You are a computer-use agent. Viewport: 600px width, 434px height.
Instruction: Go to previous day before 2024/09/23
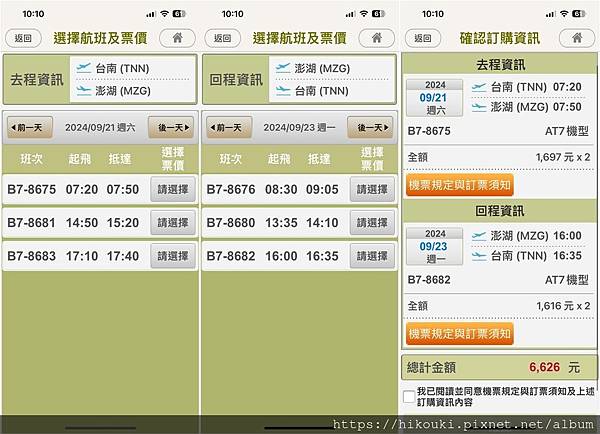(x=229, y=127)
